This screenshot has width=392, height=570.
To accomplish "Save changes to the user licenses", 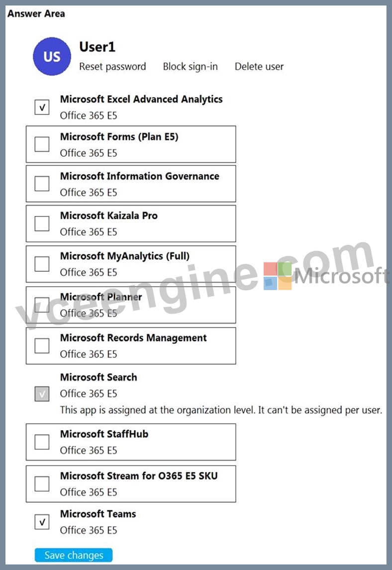I will coord(74,555).
